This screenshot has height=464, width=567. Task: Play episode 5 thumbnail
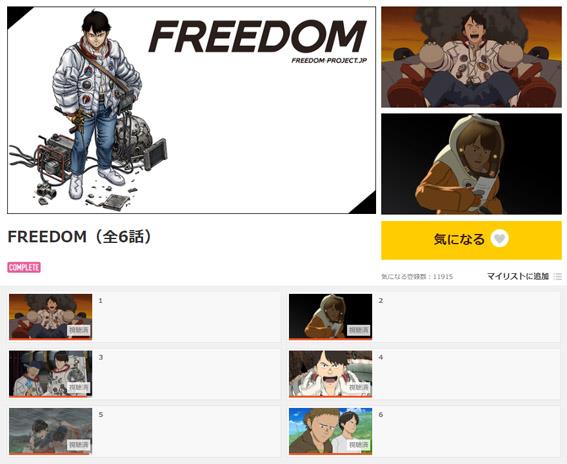51,431
